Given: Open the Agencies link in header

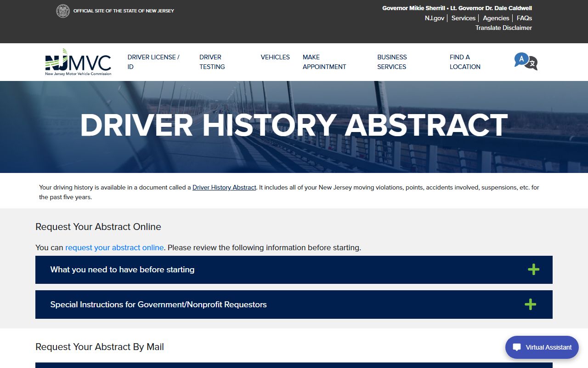Looking at the screenshot, I should (496, 18).
